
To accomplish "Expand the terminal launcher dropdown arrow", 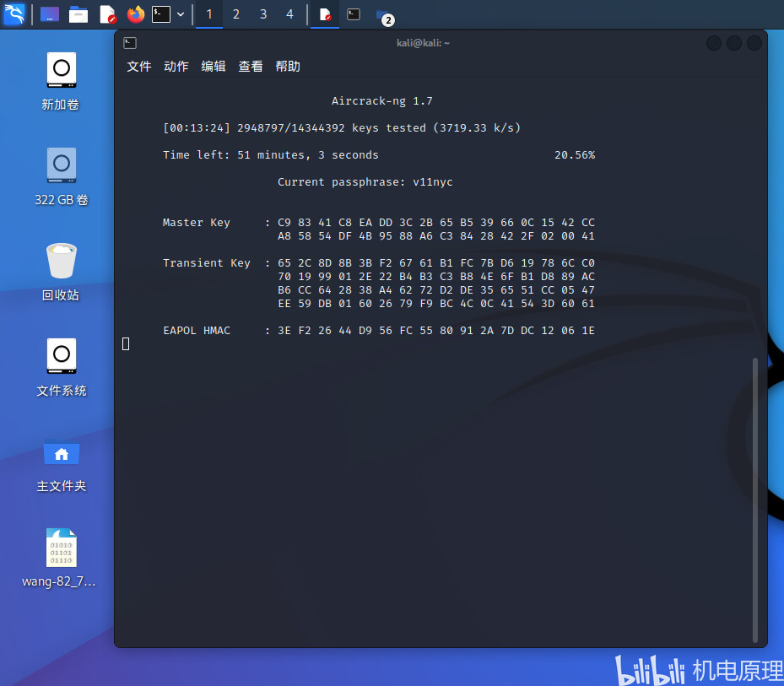I will coord(181,14).
